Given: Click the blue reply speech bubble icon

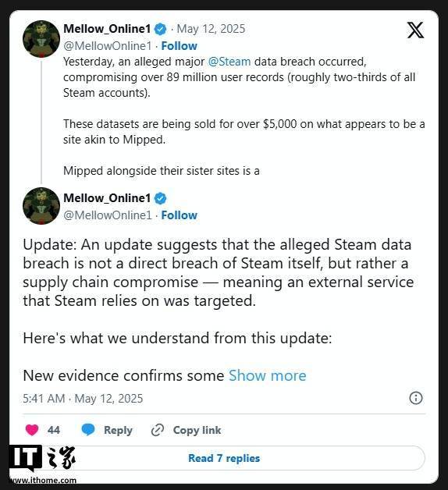Looking at the screenshot, I should 88,430.
